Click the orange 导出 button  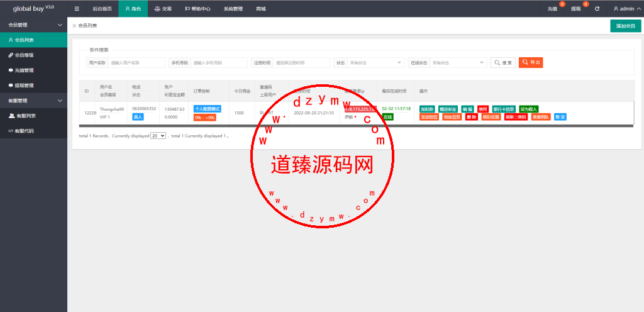coord(531,62)
